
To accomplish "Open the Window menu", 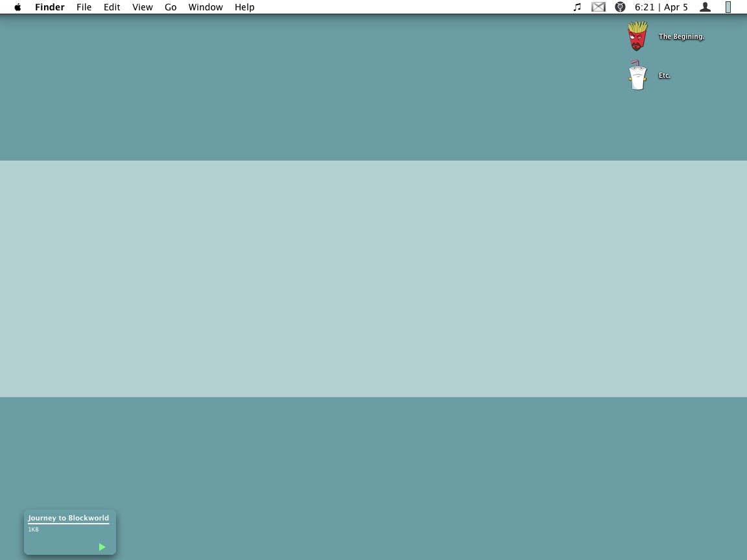I will (x=206, y=7).
